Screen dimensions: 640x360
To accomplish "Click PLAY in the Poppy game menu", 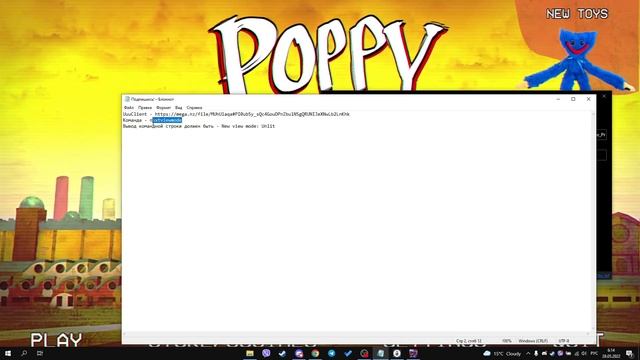I will click(x=56, y=340).
